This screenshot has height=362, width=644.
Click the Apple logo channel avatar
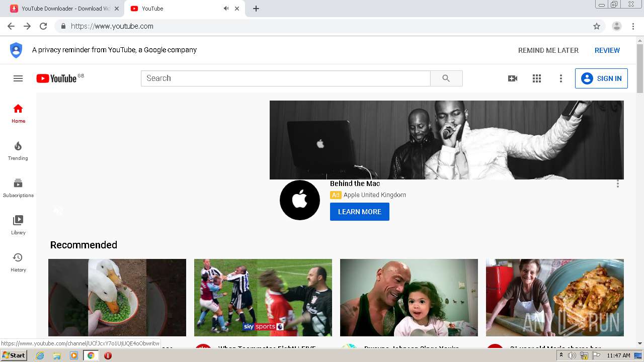[300, 200]
